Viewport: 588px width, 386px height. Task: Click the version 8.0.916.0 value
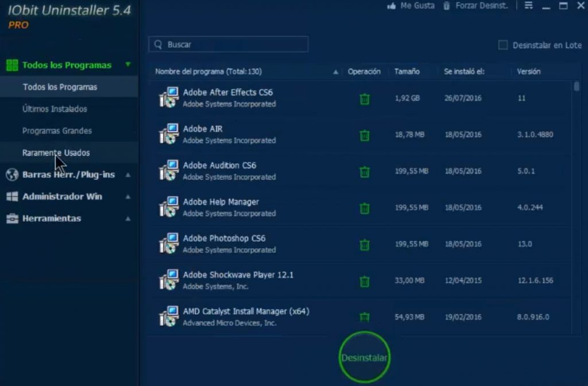pyautogui.click(x=533, y=317)
